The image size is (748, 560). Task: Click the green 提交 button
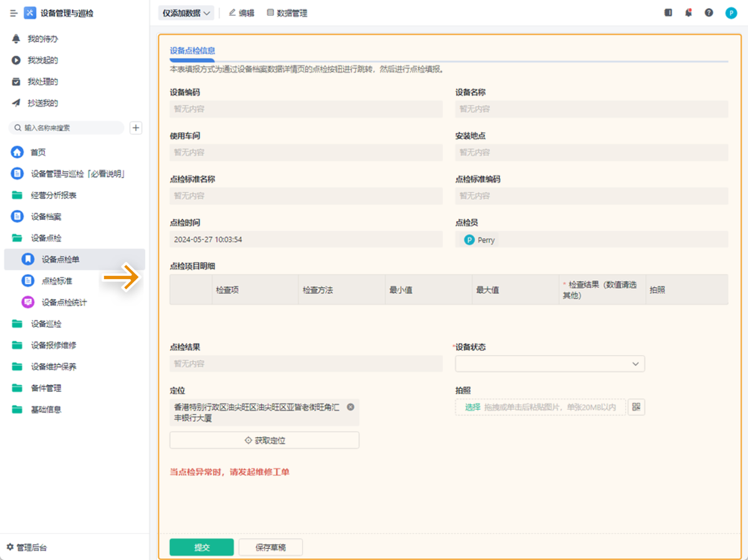coord(201,547)
